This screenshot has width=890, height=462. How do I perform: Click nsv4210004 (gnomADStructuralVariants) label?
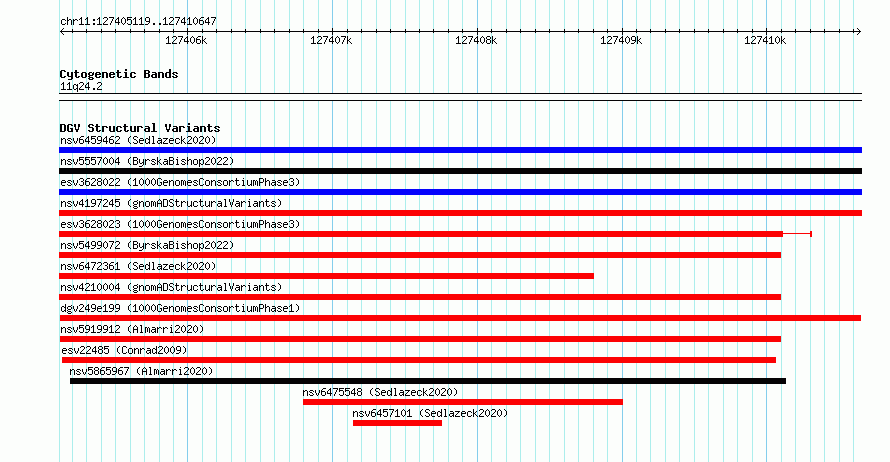(171, 287)
